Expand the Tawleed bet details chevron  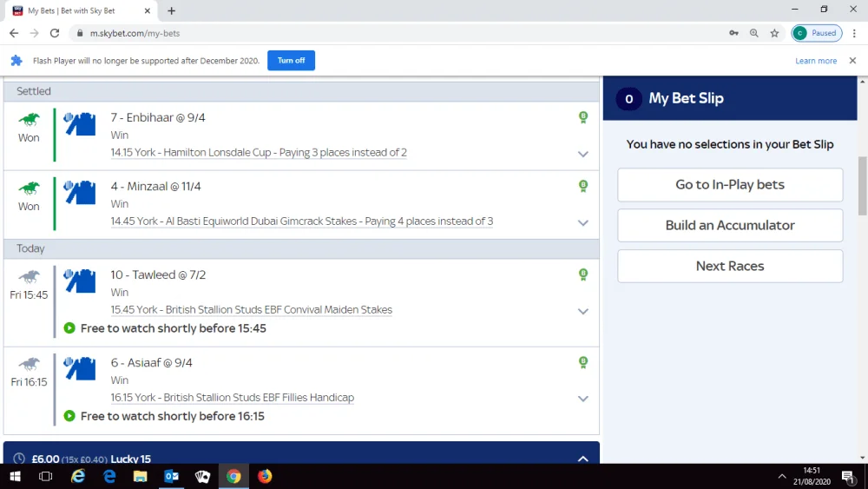point(583,311)
